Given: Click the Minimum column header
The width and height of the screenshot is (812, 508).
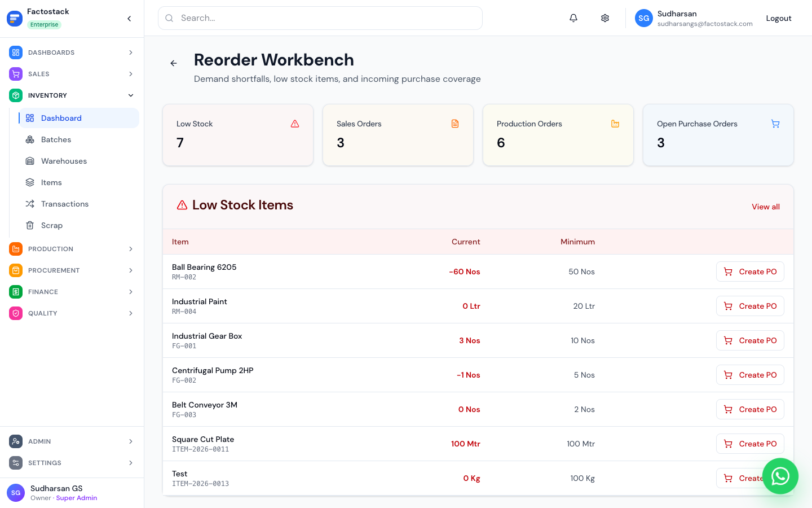Looking at the screenshot, I should [577, 242].
